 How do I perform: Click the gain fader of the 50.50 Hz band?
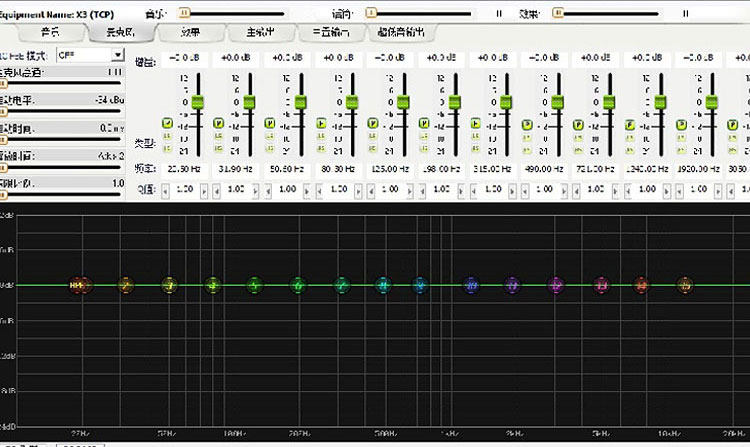(301, 102)
